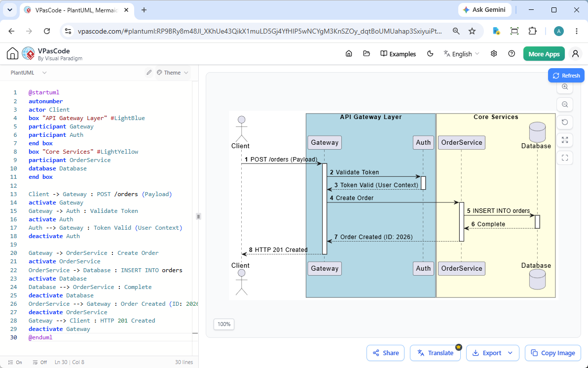
Task: Click the Refresh button
Action: coord(566,76)
